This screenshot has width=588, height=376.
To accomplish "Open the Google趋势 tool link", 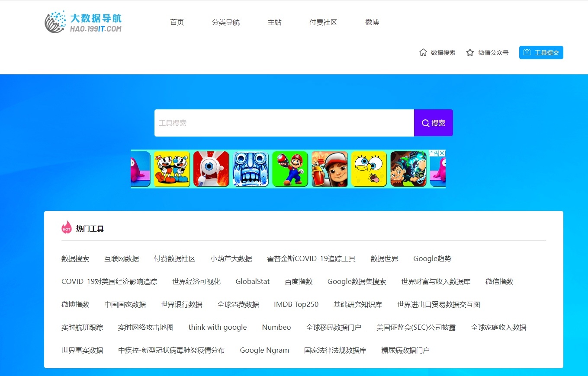I will tap(432, 258).
